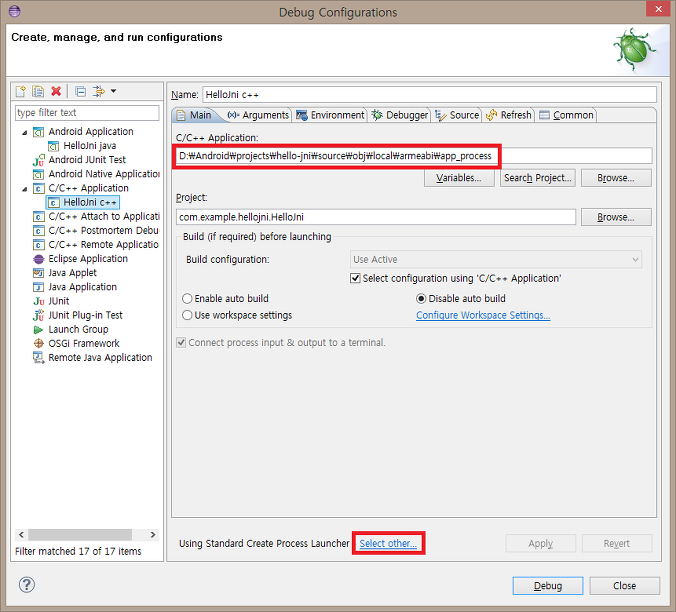Click the Duplicate launch configuration icon
Screen dimensions: 676x612
(x=38, y=91)
